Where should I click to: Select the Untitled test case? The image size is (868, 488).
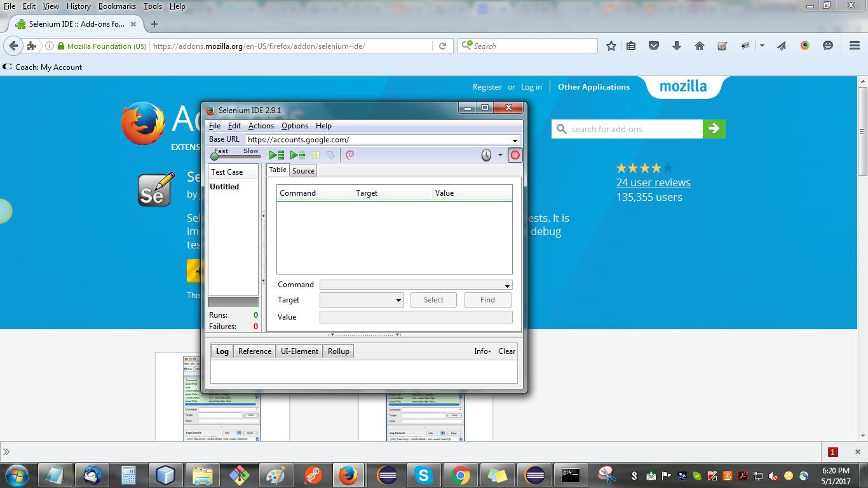pyautogui.click(x=224, y=187)
